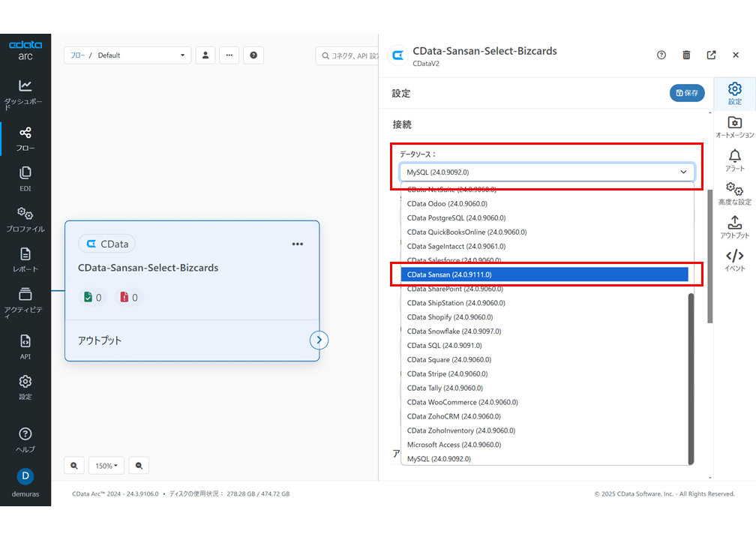Select CData SageIntacct option
Image resolution: width=756 pixels, height=540 pixels.
click(544, 246)
